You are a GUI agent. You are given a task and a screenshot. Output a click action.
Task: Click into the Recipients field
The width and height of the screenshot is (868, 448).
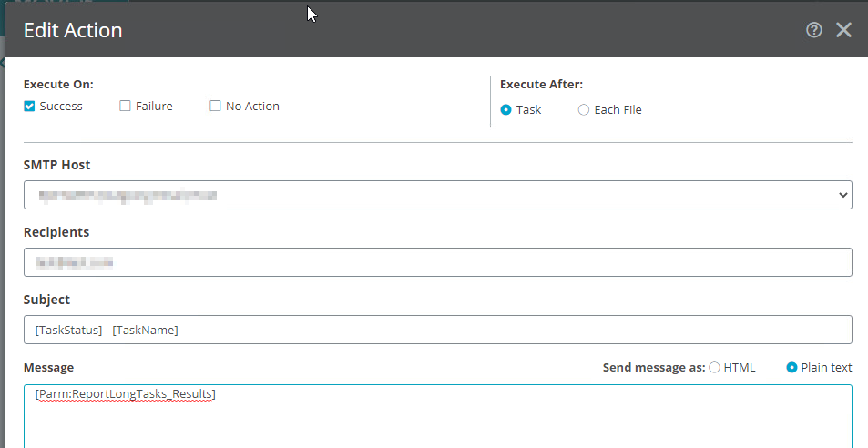[437, 262]
